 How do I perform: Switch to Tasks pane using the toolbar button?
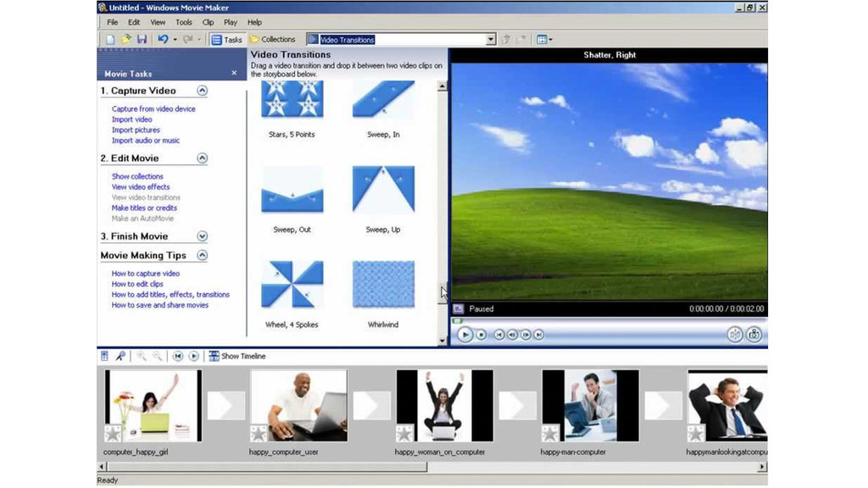(x=226, y=39)
